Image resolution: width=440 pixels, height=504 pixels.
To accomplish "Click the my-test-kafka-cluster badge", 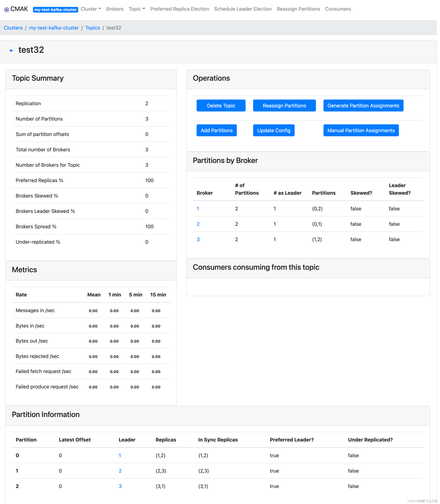I will pyautogui.click(x=55, y=10).
